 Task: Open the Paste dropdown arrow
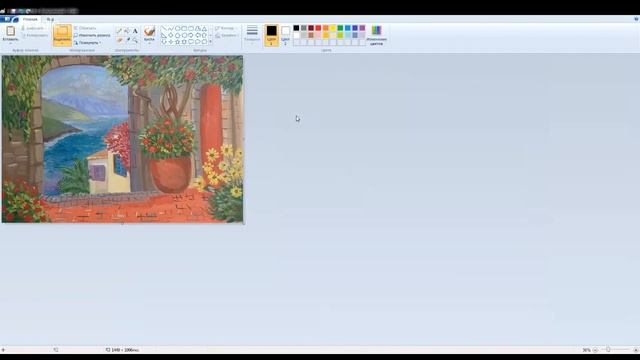tap(10, 42)
